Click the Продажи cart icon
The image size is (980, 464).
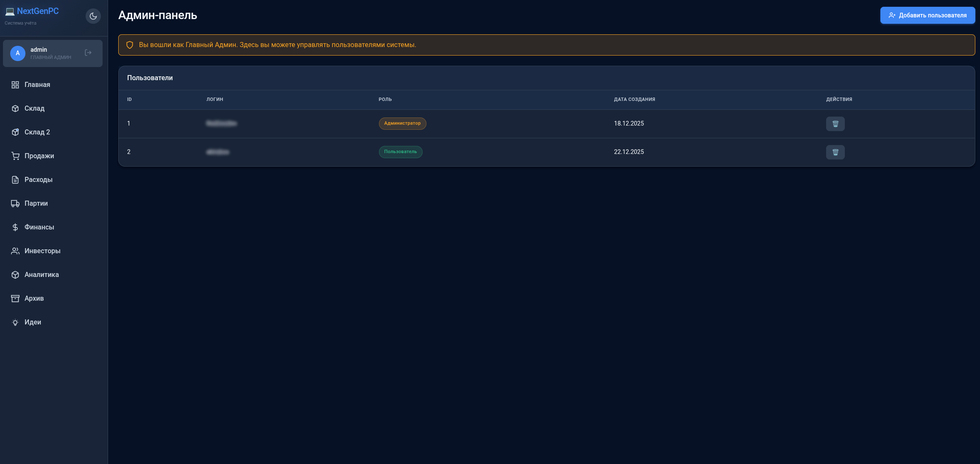pyautogui.click(x=15, y=156)
